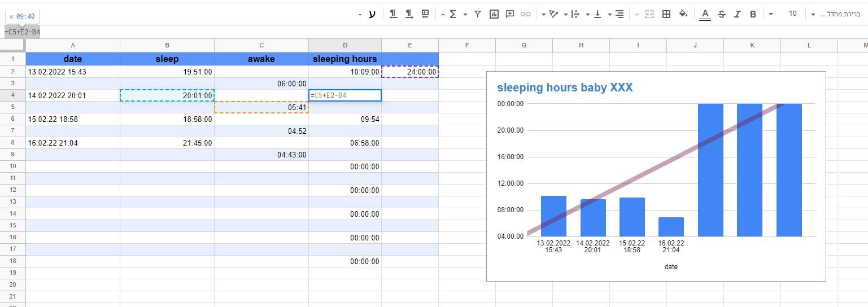Select row 1 header
The image size is (868, 307).
12,59
